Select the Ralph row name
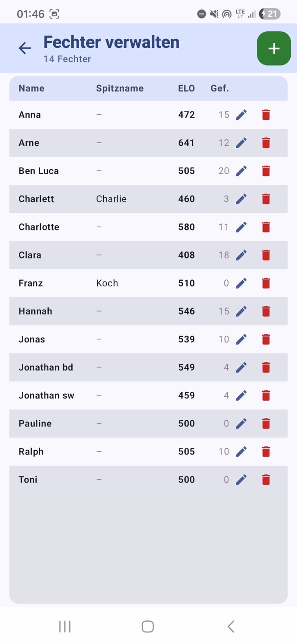 point(31,452)
